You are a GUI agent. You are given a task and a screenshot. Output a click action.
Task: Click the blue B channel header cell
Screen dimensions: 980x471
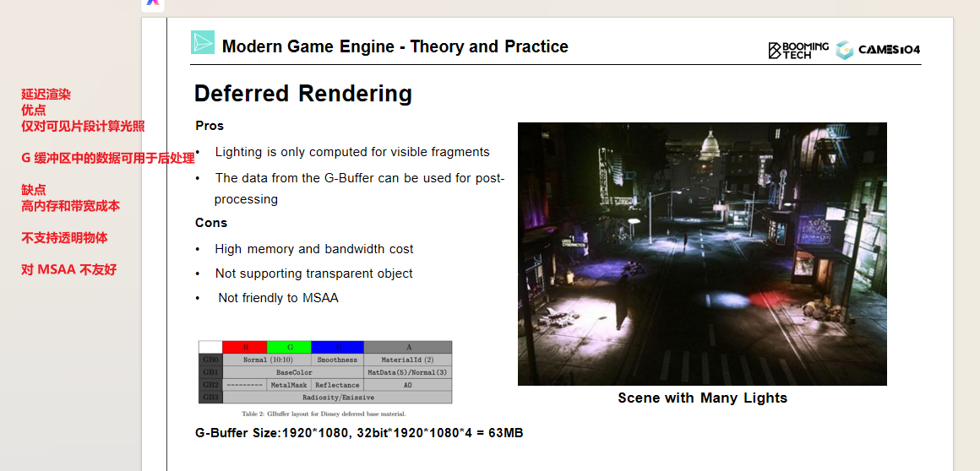pyautogui.click(x=337, y=347)
